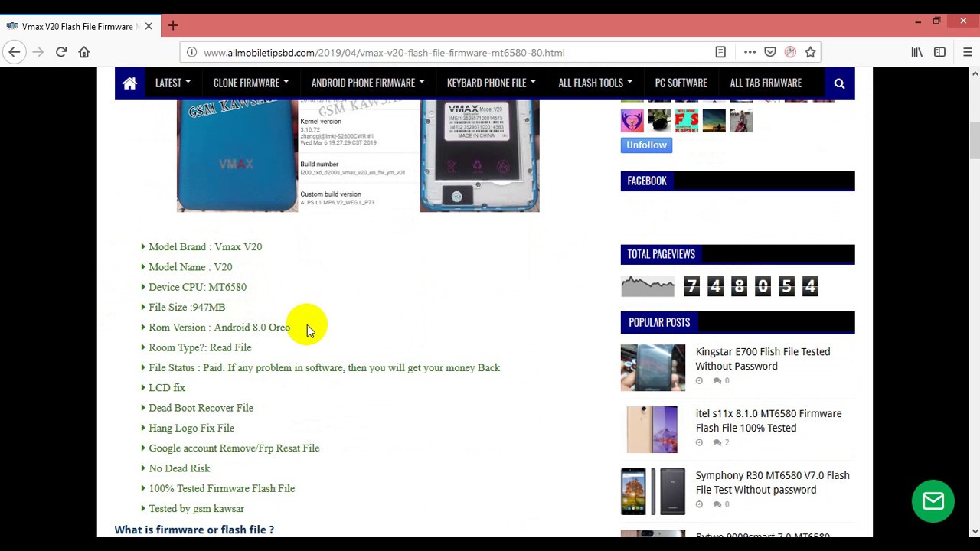Click text 'Room Type?: Read File'

(x=200, y=347)
